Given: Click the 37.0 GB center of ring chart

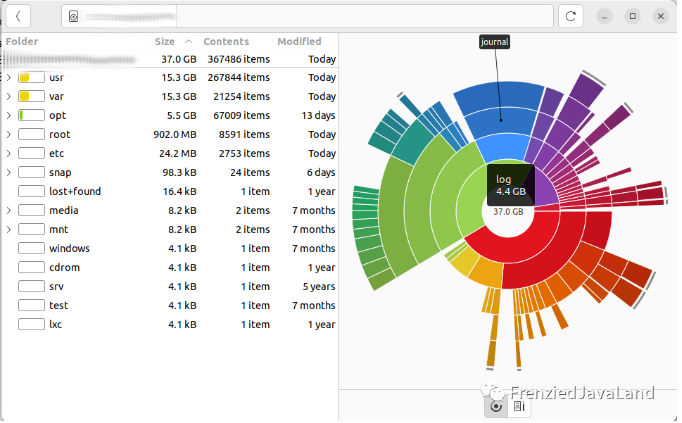Looking at the screenshot, I should coord(508,212).
